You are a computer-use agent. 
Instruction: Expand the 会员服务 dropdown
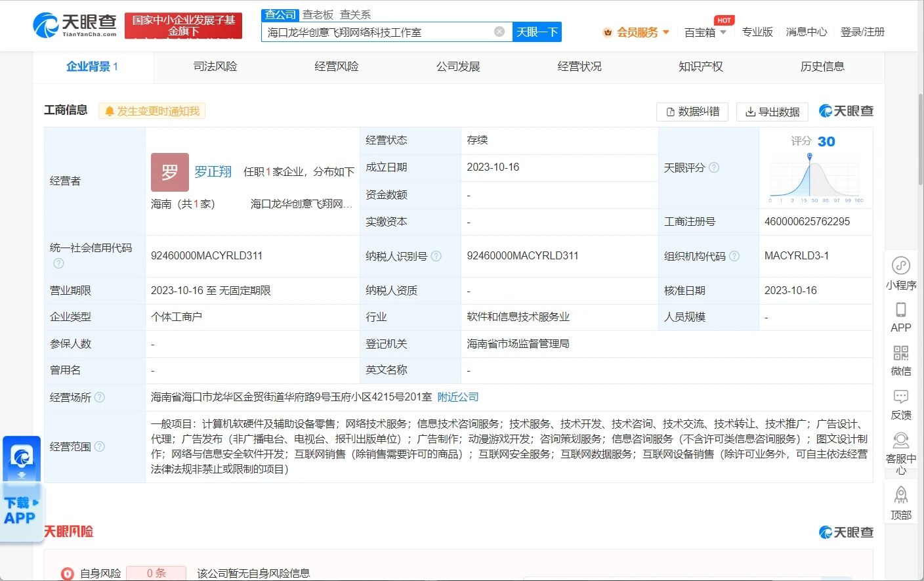tap(636, 32)
